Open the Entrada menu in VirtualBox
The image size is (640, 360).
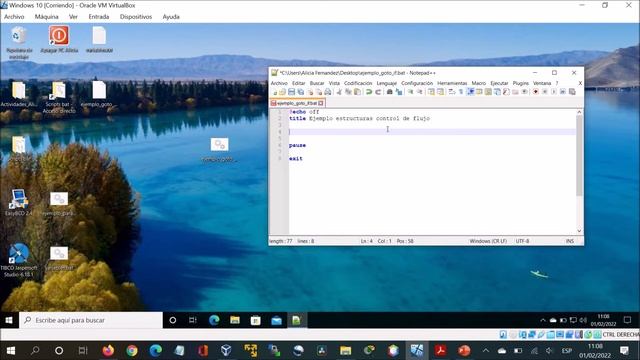pos(99,17)
